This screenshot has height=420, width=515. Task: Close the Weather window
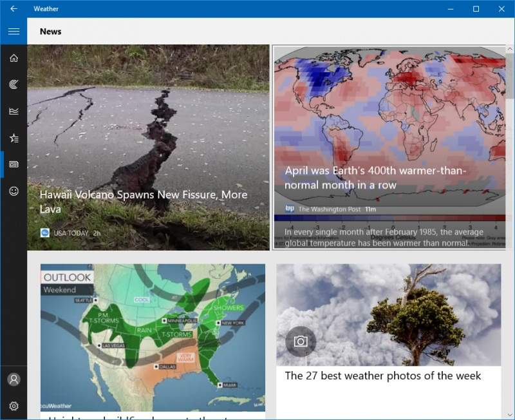[x=501, y=9]
